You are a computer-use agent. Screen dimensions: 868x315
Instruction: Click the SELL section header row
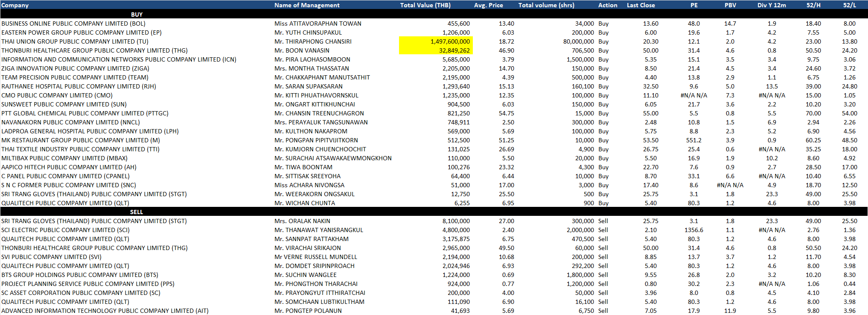point(434,212)
